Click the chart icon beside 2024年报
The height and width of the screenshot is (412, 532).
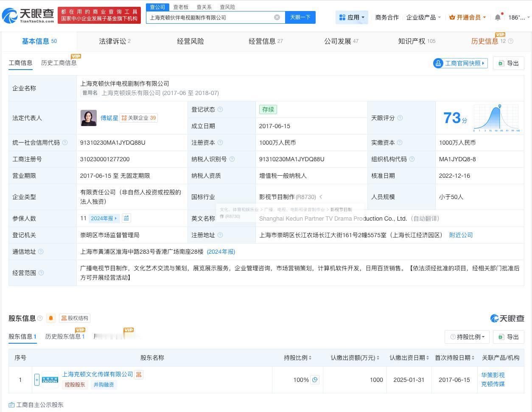[x=126, y=218]
